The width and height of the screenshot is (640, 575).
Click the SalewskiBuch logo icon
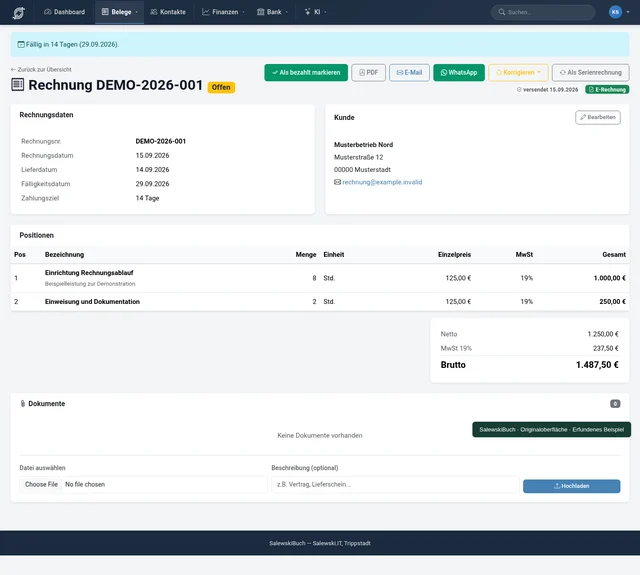pyautogui.click(x=19, y=13)
